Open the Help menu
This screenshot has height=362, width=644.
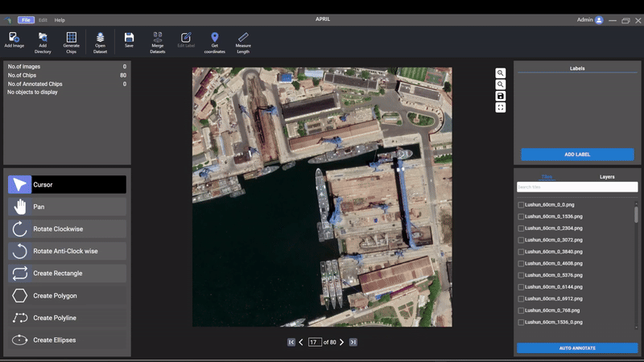pos(60,20)
